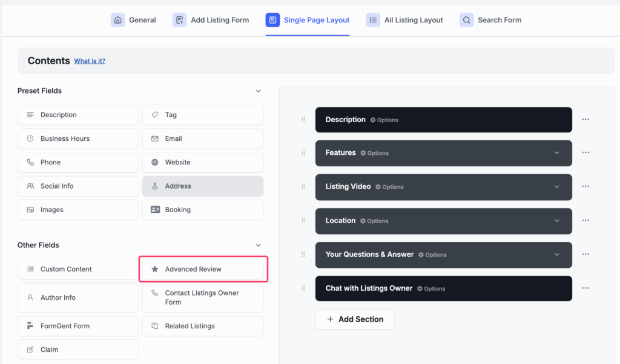Image resolution: width=620 pixels, height=364 pixels.
Task: Collapse the Other Fields group
Action: click(x=259, y=245)
